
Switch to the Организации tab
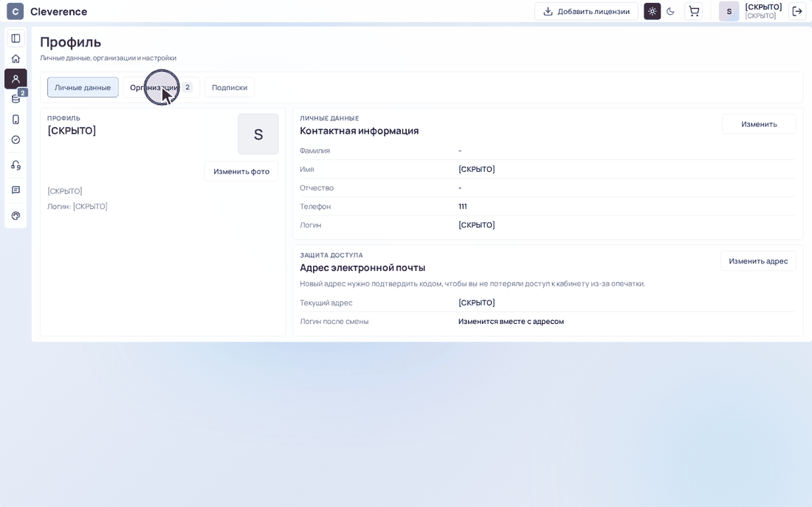pyautogui.click(x=161, y=88)
